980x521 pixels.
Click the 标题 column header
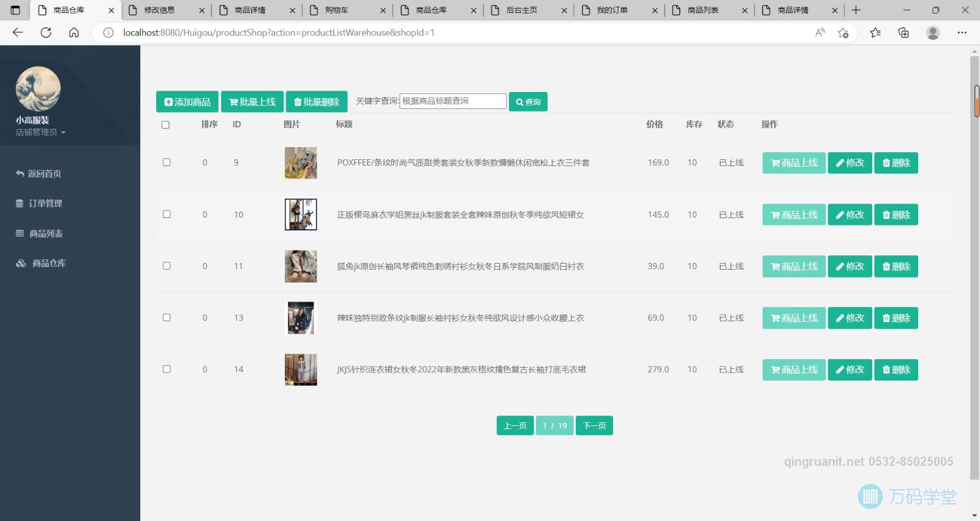344,124
